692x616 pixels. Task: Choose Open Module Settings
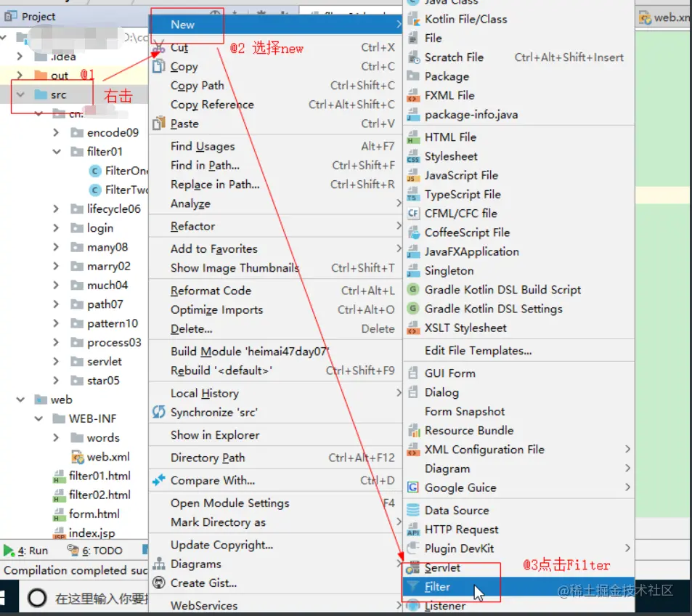coord(276,503)
